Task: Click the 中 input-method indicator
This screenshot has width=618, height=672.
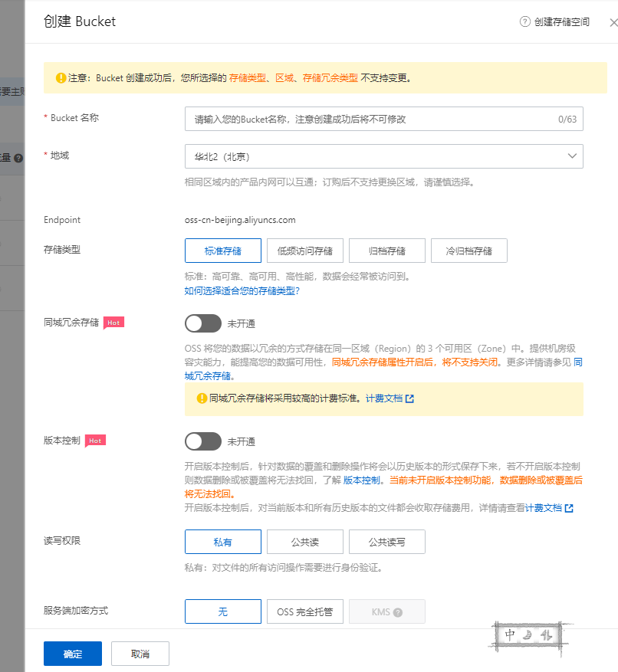Action: pos(510,634)
